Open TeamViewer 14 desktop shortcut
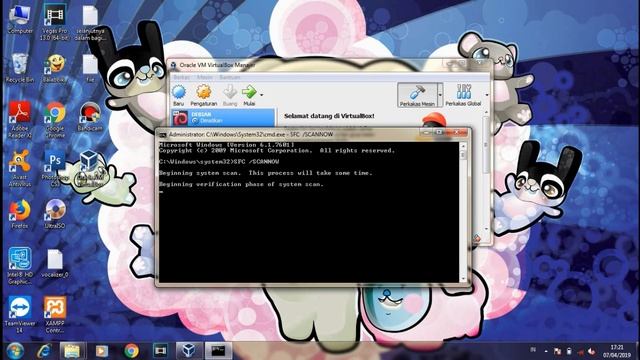 pyautogui.click(x=20, y=314)
